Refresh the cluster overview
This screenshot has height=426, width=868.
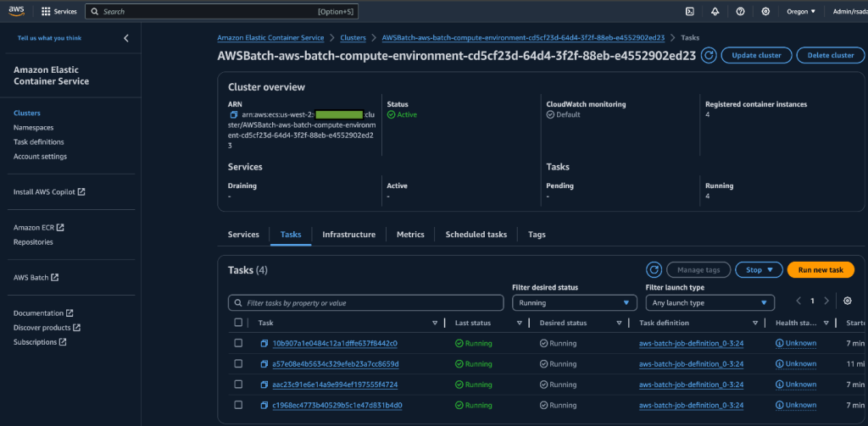pos(709,55)
